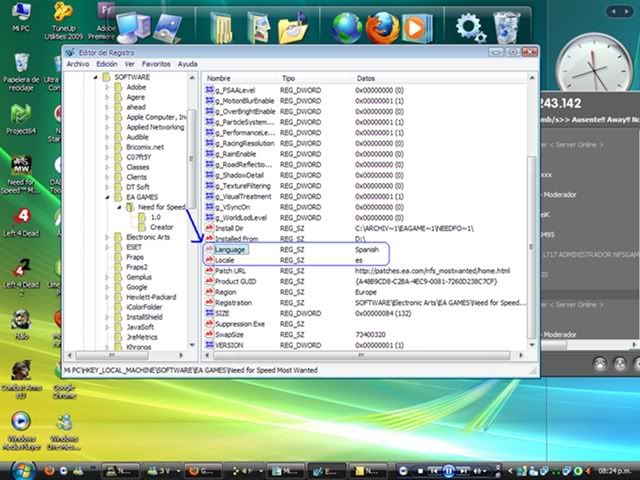The width and height of the screenshot is (640, 480).
Task: Expand the JavaSoft tree node
Action: coord(107,327)
